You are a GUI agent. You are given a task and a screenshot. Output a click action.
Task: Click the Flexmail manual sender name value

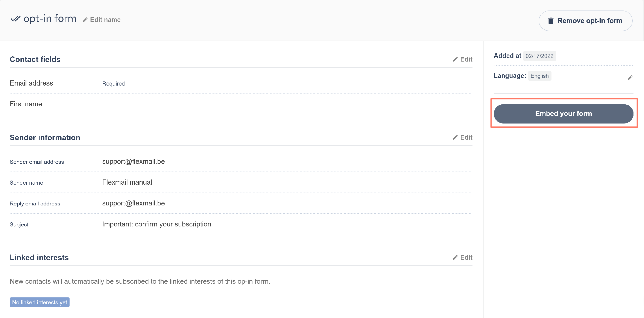tap(127, 182)
